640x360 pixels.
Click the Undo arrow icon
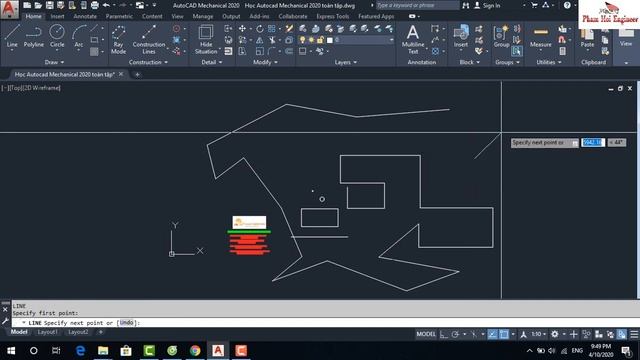[x=106, y=5]
